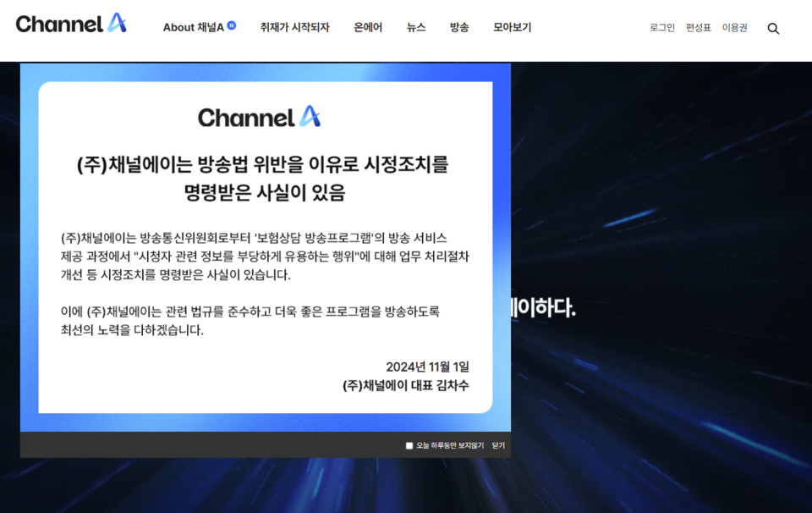Open the 이용권 membership page

click(x=735, y=28)
